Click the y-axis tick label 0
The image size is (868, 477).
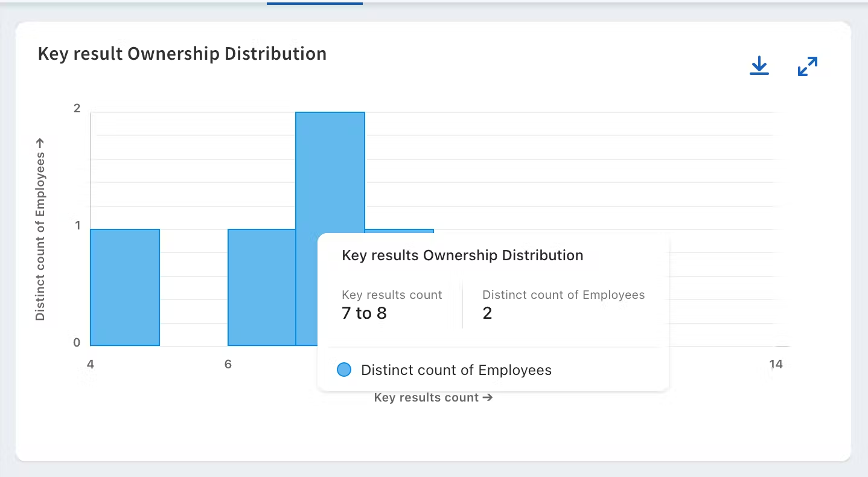(x=77, y=342)
